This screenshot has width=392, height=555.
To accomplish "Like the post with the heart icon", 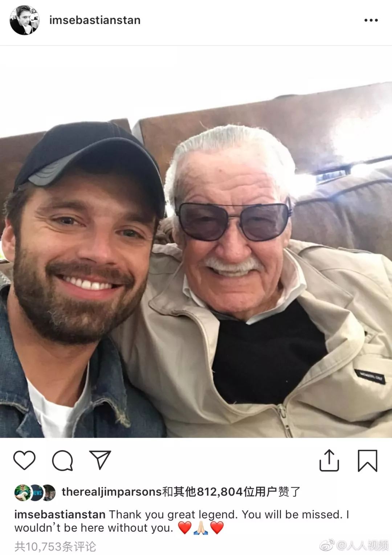I will [x=24, y=460].
